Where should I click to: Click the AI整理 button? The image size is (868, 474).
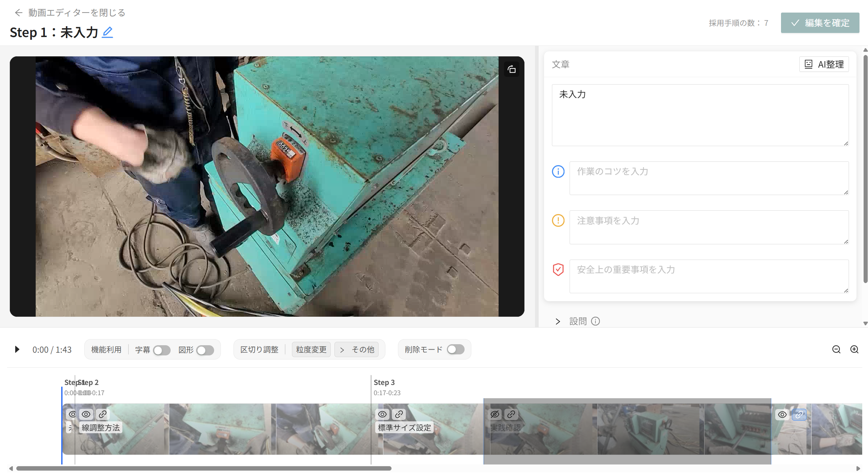pos(824,64)
